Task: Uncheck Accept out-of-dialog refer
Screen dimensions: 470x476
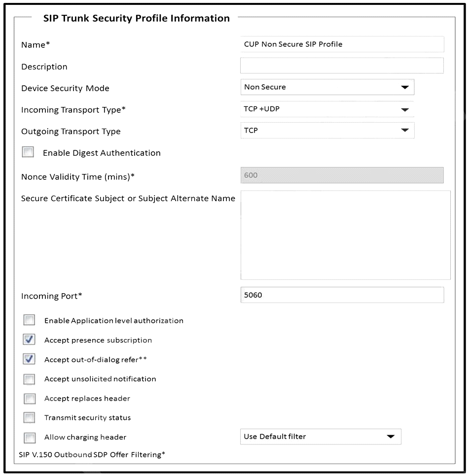Action: click(29, 359)
